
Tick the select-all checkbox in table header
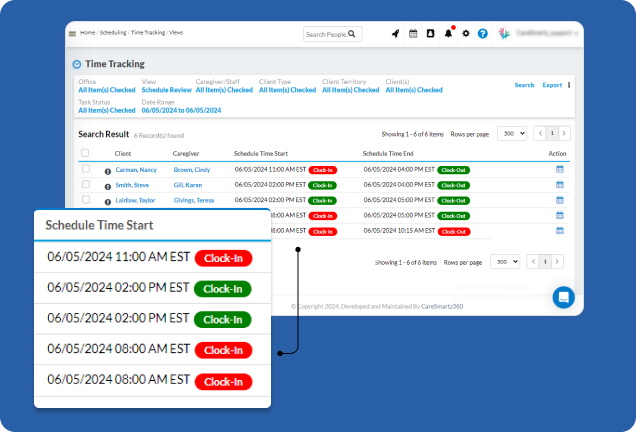tap(85, 153)
